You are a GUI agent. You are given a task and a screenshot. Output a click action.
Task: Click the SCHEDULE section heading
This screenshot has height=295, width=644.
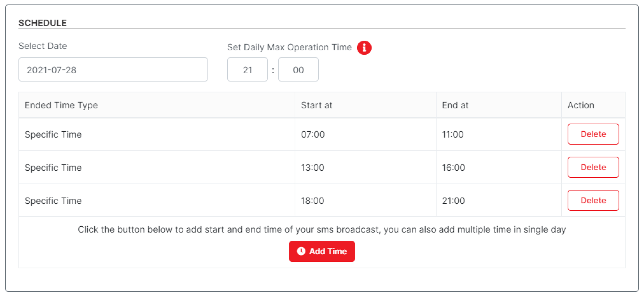pos(42,23)
